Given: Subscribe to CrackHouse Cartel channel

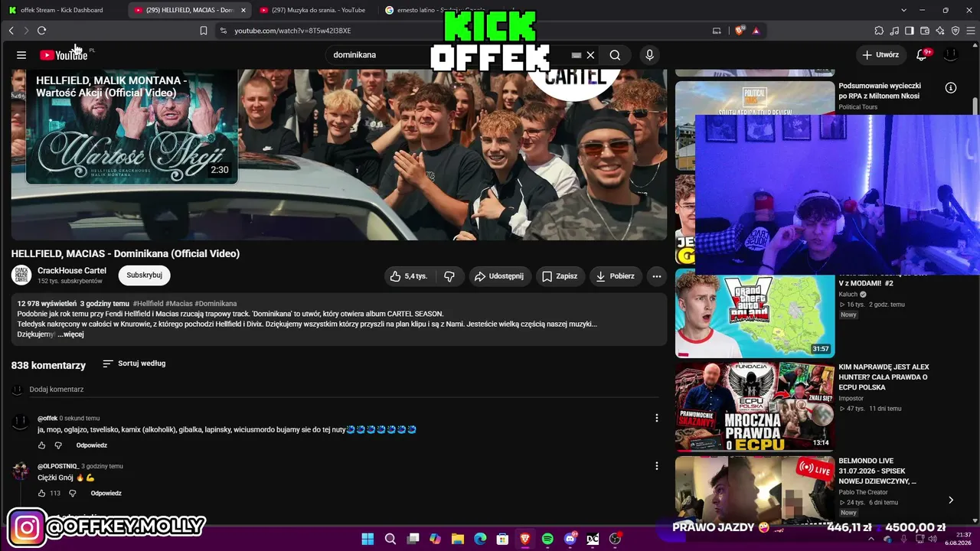Looking at the screenshot, I should (145, 275).
